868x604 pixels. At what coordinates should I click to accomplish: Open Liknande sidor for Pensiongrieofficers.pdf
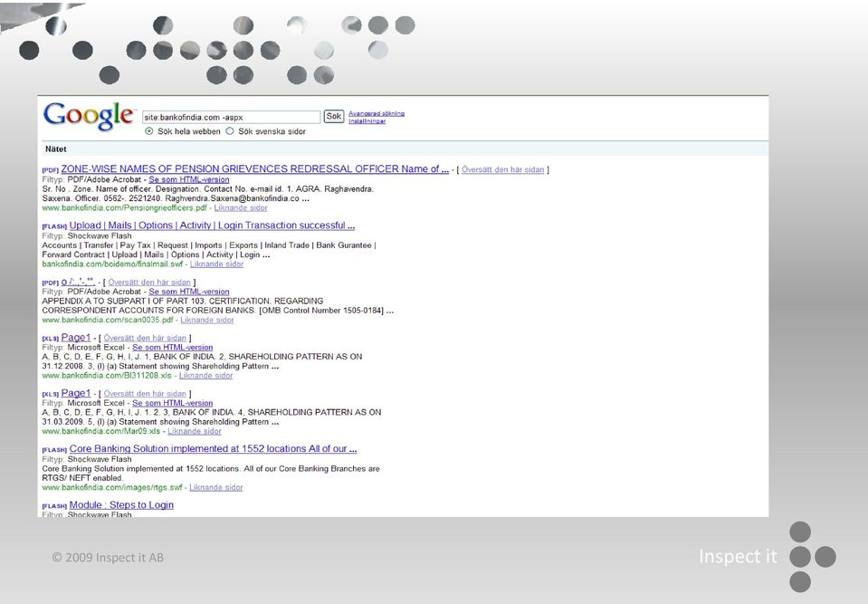(x=241, y=207)
